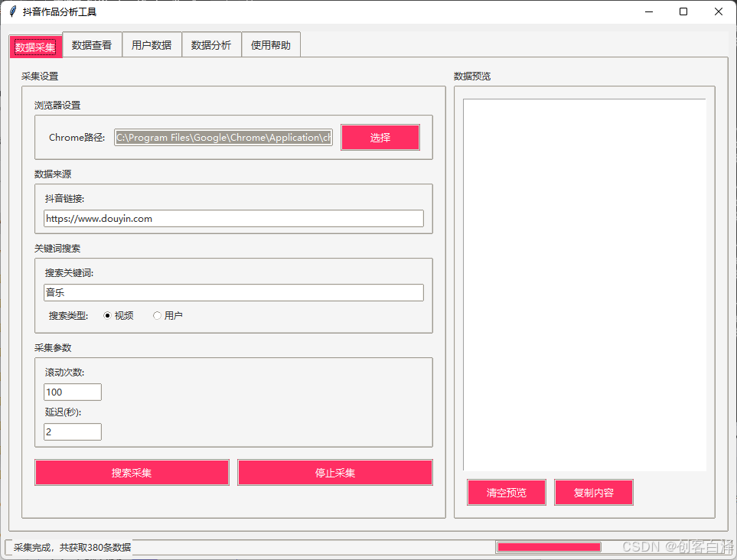Image resolution: width=737 pixels, height=560 pixels.
Task: Switch to the 数据分析 tab
Action: click(x=211, y=45)
